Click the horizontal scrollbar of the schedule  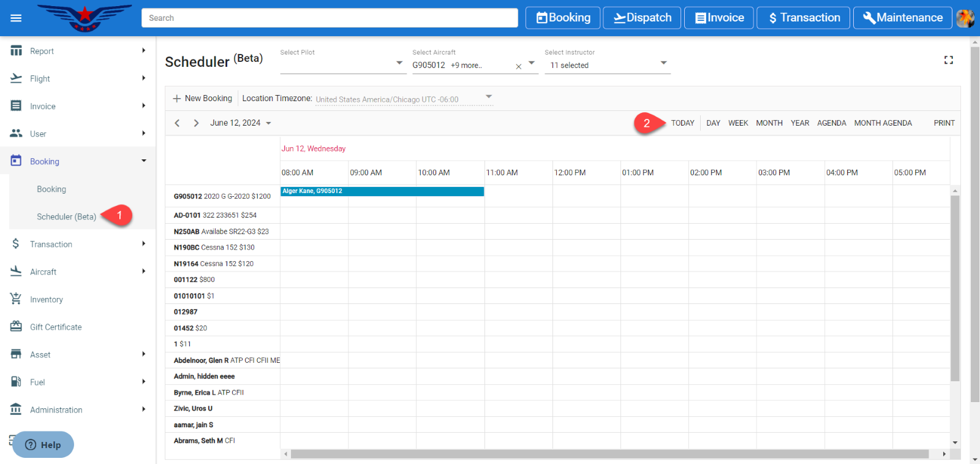[x=609, y=454]
